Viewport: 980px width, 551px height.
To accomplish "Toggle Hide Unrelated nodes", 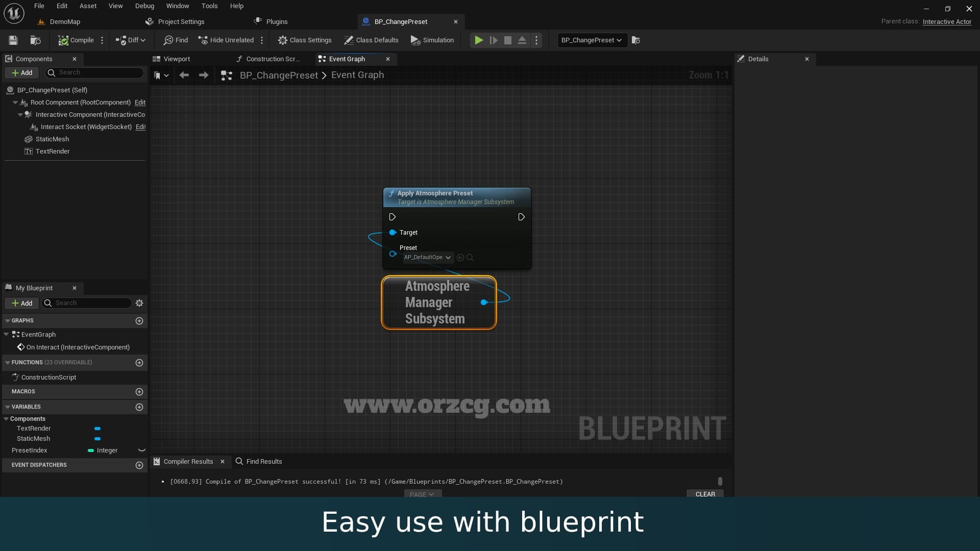I will (x=226, y=40).
